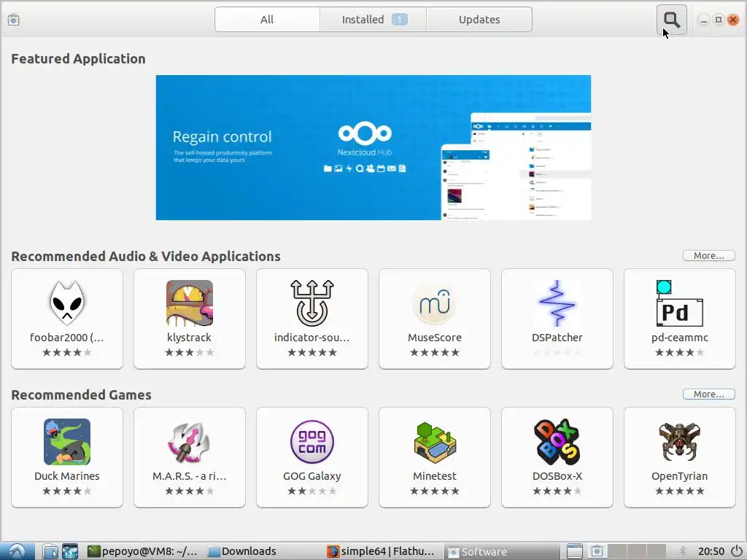Click the Duck Marines label
747x560 pixels.
pyautogui.click(x=66, y=476)
